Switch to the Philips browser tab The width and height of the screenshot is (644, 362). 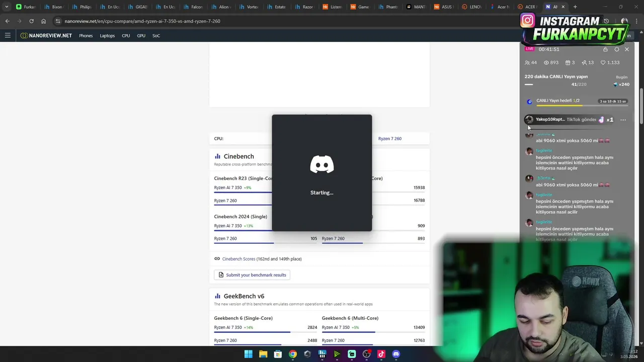pyautogui.click(x=82, y=7)
